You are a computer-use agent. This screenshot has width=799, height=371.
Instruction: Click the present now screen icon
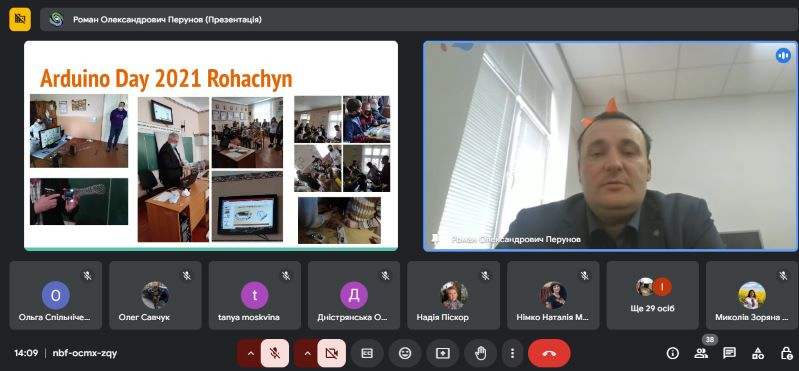pyautogui.click(x=443, y=353)
